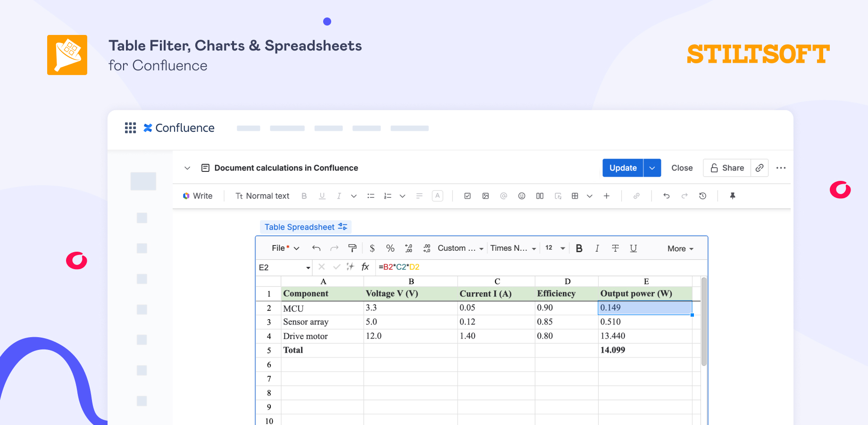Open the spreadsheet File menu

pyautogui.click(x=285, y=248)
